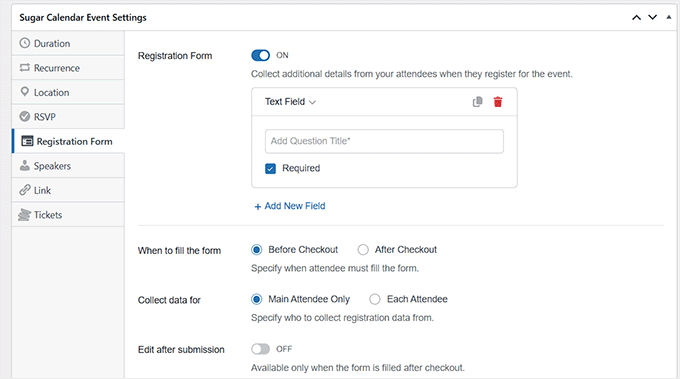Click the Add Question Title input
This screenshot has width=680, height=379.
pyautogui.click(x=384, y=141)
